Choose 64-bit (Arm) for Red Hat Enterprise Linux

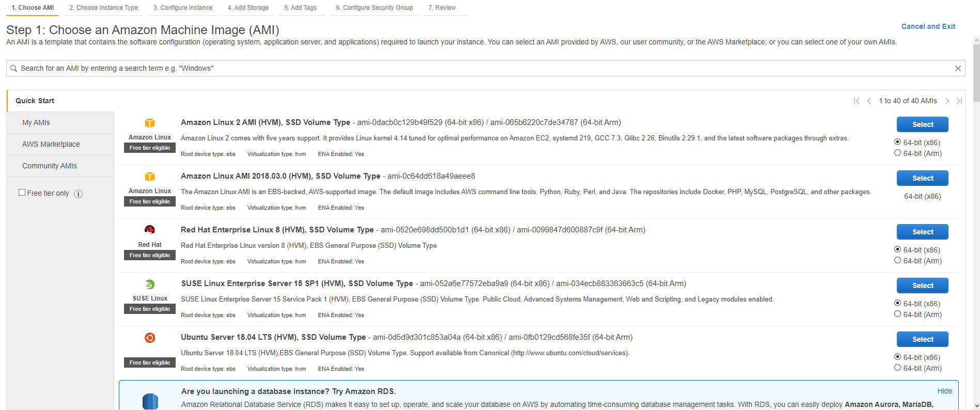pos(898,260)
